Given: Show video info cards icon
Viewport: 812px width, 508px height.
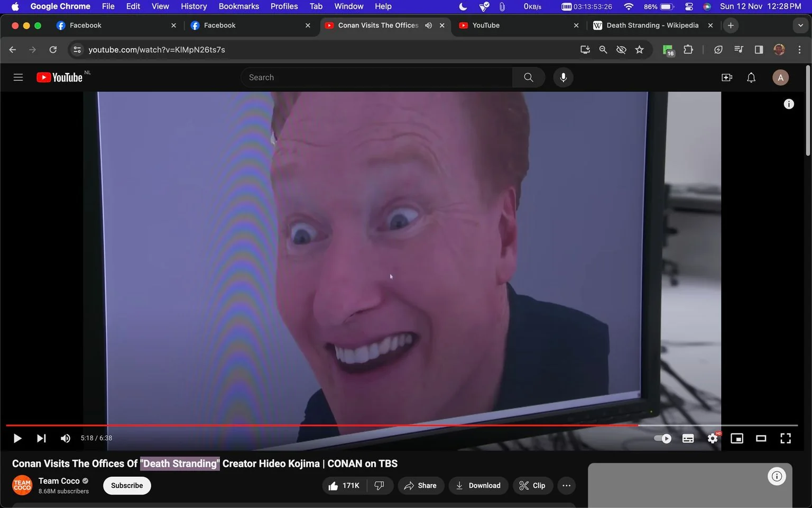Looking at the screenshot, I should (789, 104).
